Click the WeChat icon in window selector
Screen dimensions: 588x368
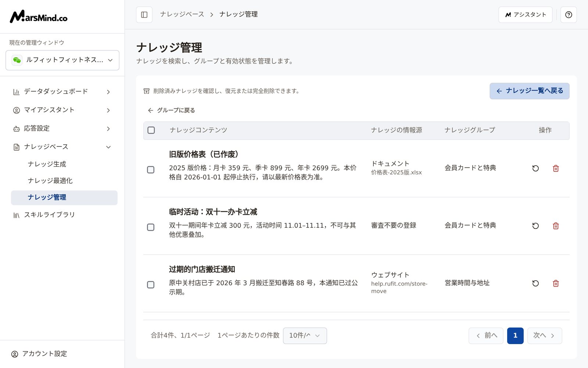pos(17,60)
